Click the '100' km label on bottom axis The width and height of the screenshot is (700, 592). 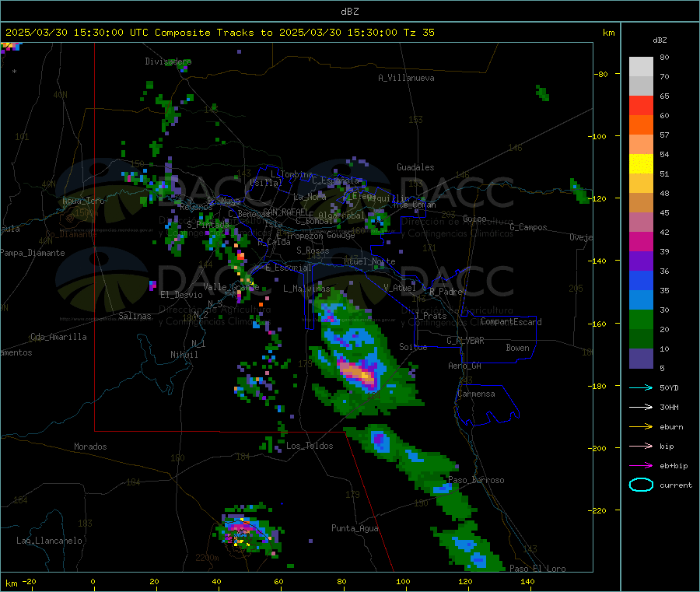(x=403, y=581)
